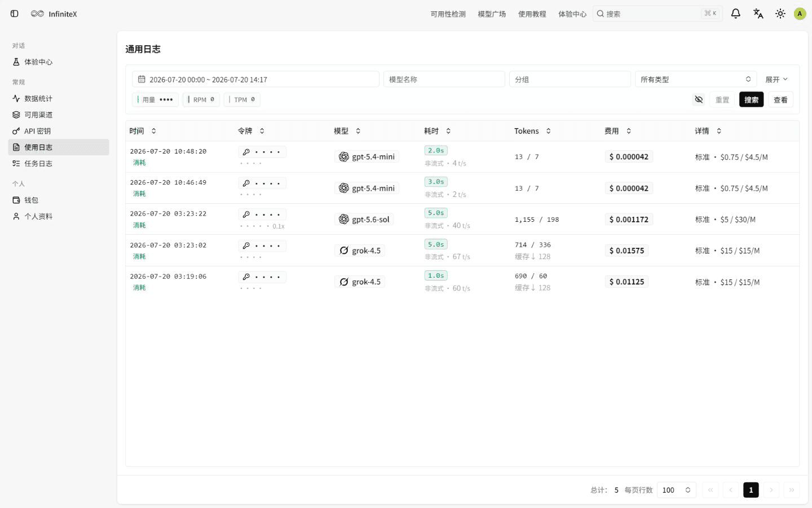Go to 模型广场 in top navigation
812x508 pixels.
click(492, 14)
